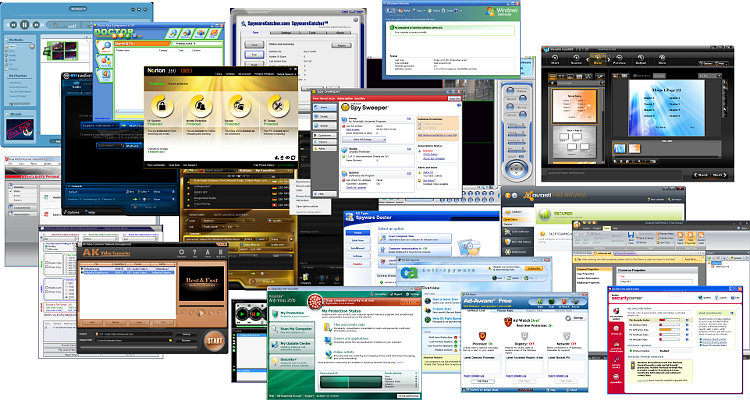Click the Backup icon in Norton 360

pos(239,106)
